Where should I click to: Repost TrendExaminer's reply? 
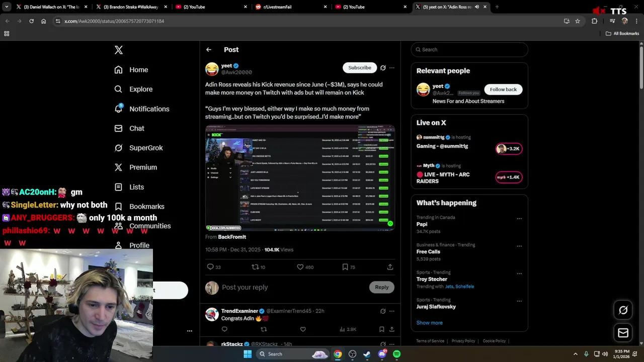point(264,329)
